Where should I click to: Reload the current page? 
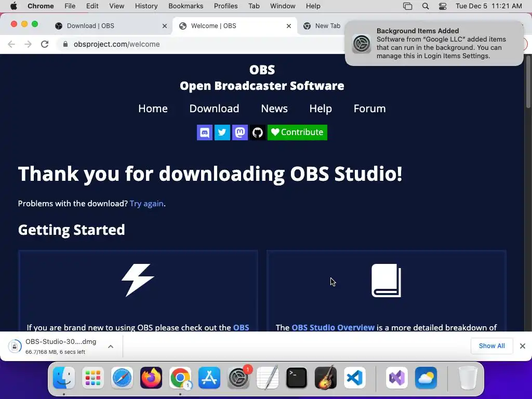pyautogui.click(x=45, y=44)
